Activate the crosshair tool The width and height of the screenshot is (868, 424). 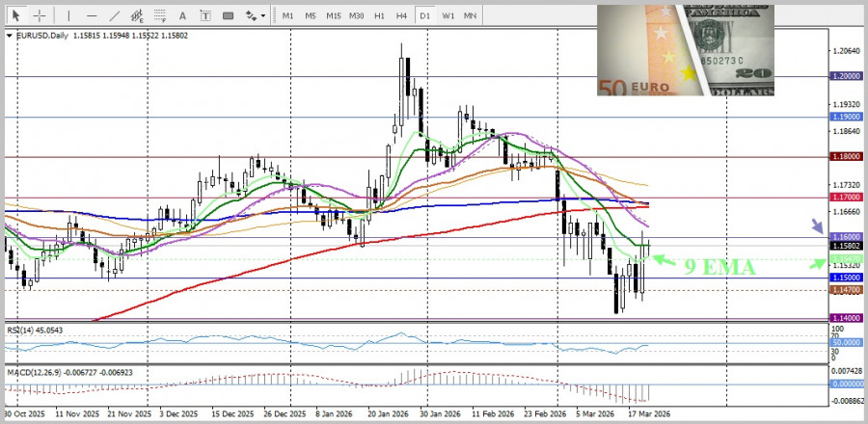(40, 15)
